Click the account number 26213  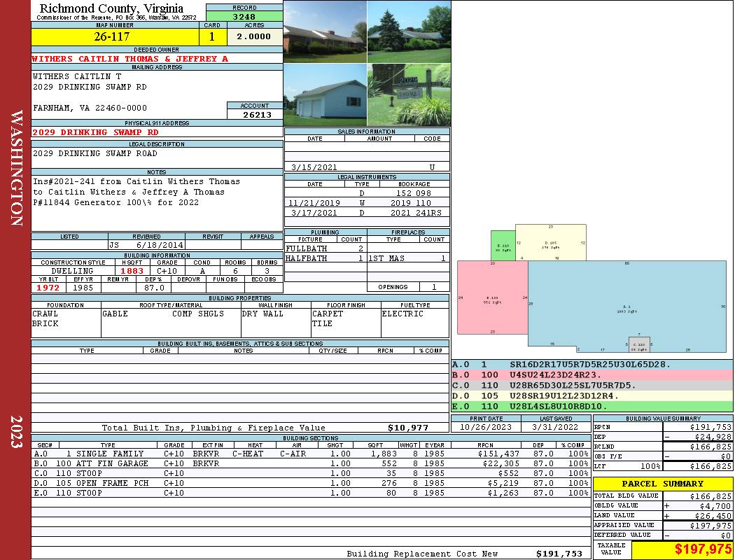[257, 114]
